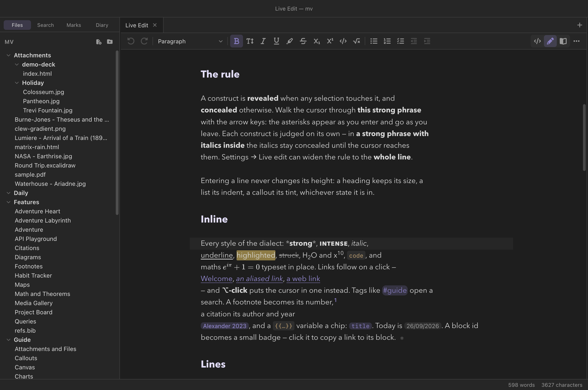Open the refs.bib file
Image resolution: width=588 pixels, height=390 pixels.
(25, 331)
